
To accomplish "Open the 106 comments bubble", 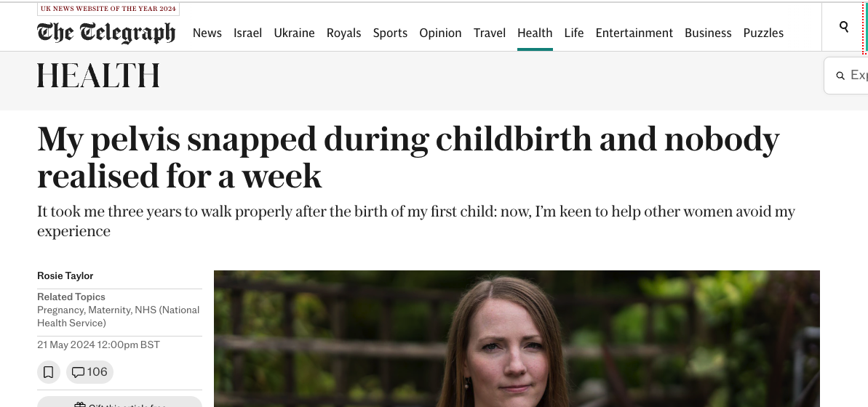I will [89, 372].
